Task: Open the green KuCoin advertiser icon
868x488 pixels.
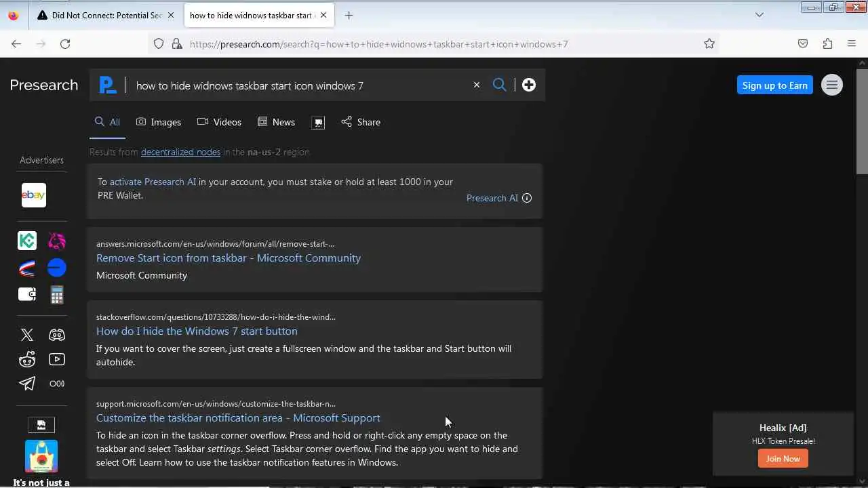Action: pyautogui.click(x=27, y=241)
